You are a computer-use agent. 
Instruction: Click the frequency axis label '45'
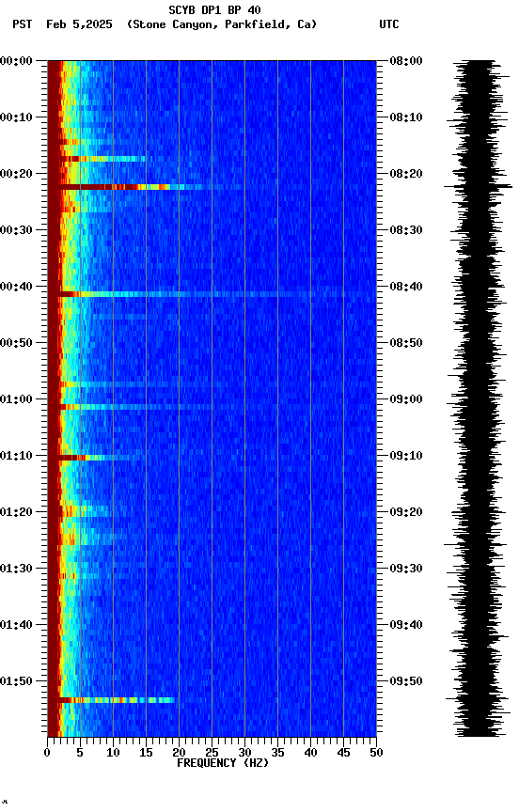pyautogui.click(x=343, y=753)
